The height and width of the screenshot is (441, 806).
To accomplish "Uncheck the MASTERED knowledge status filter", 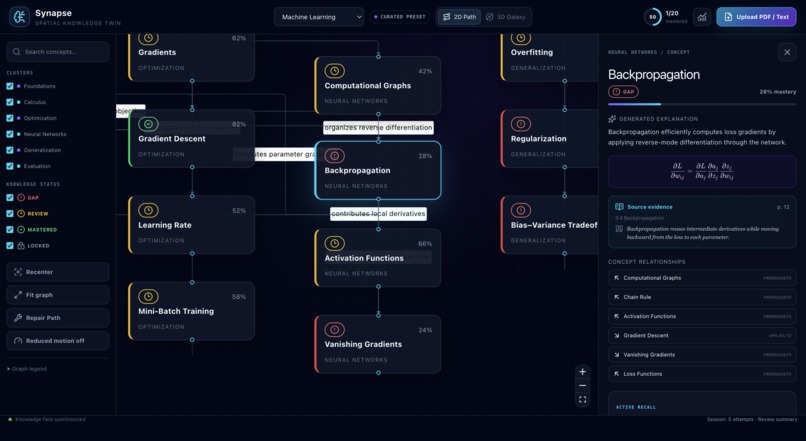I will tap(10, 229).
